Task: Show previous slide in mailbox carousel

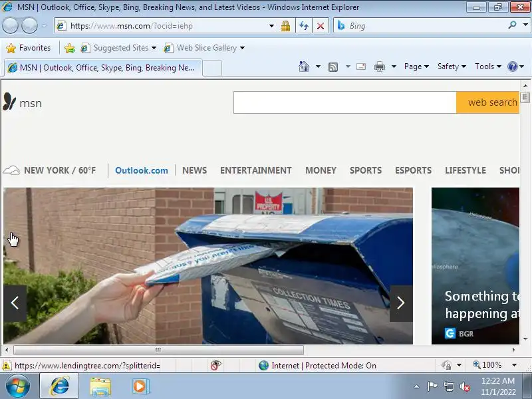Action: (15, 303)
